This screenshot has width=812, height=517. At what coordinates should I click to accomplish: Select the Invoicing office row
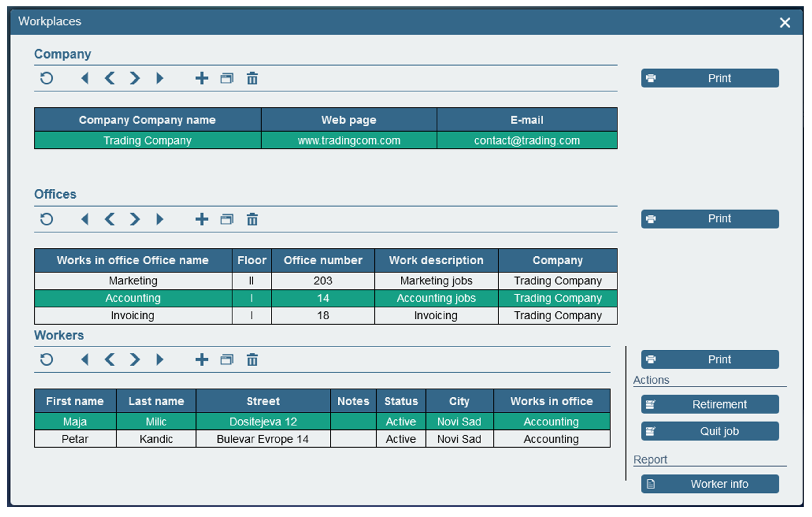coord(133,315)
